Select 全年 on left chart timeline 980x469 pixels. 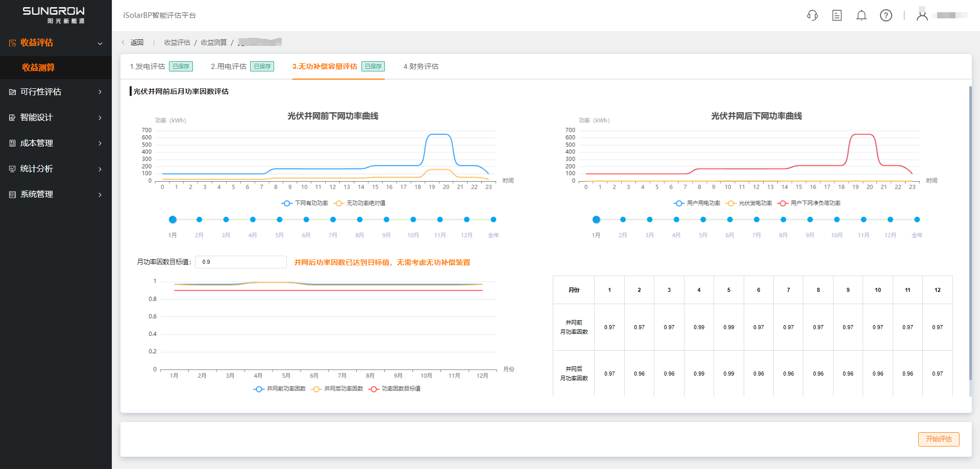point(493,219)
